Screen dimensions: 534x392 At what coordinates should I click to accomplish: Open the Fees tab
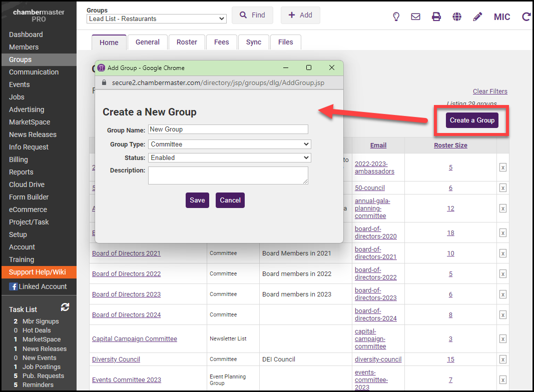(x=221, y=42)
